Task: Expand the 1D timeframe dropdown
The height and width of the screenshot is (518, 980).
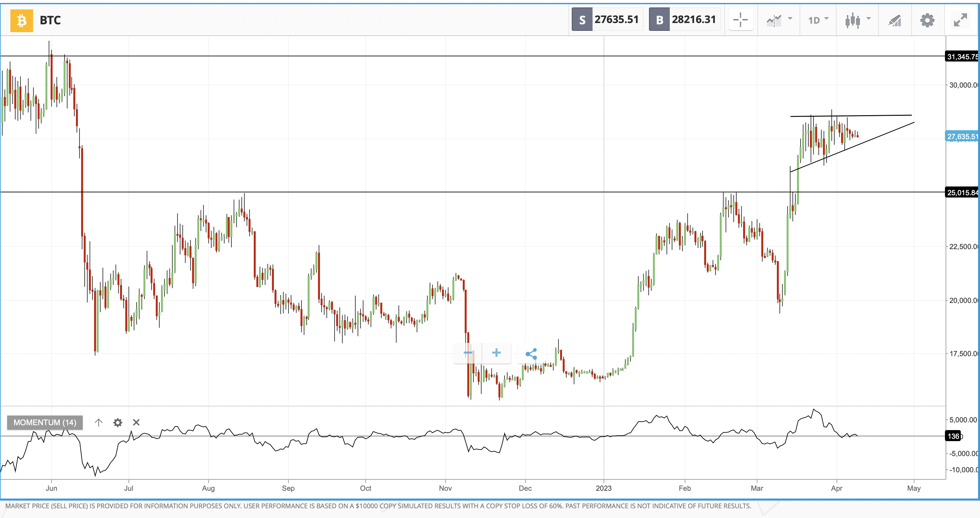Action: pos(817,20)
